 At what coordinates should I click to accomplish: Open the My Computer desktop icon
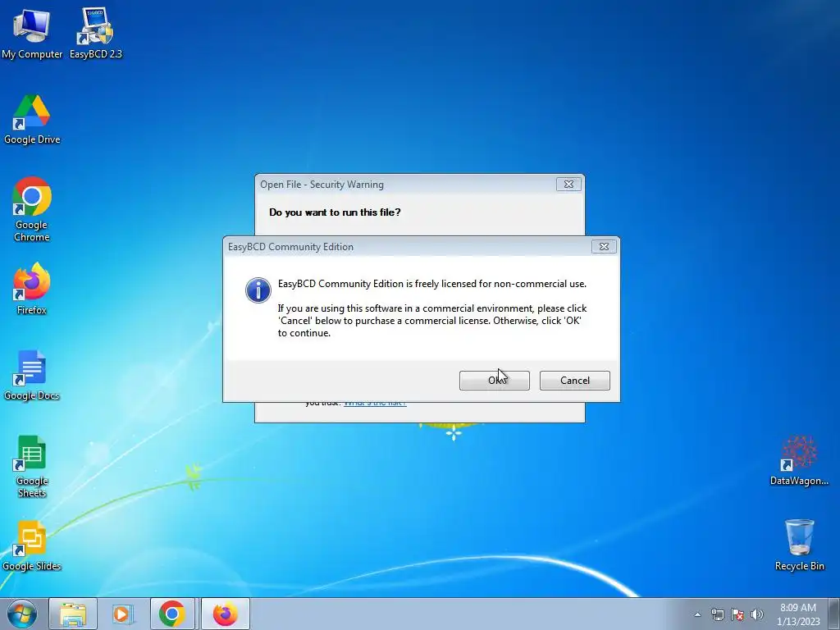point(32,33)
